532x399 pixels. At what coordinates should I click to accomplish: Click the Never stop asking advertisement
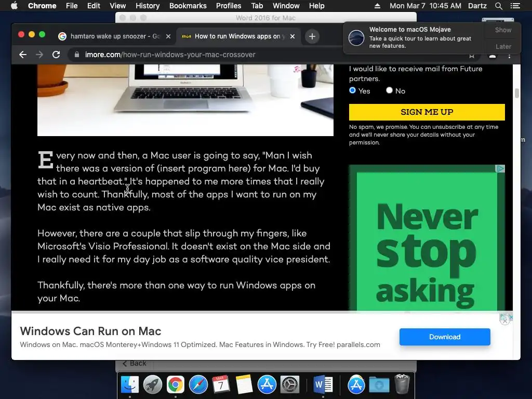tap(427, 237)
